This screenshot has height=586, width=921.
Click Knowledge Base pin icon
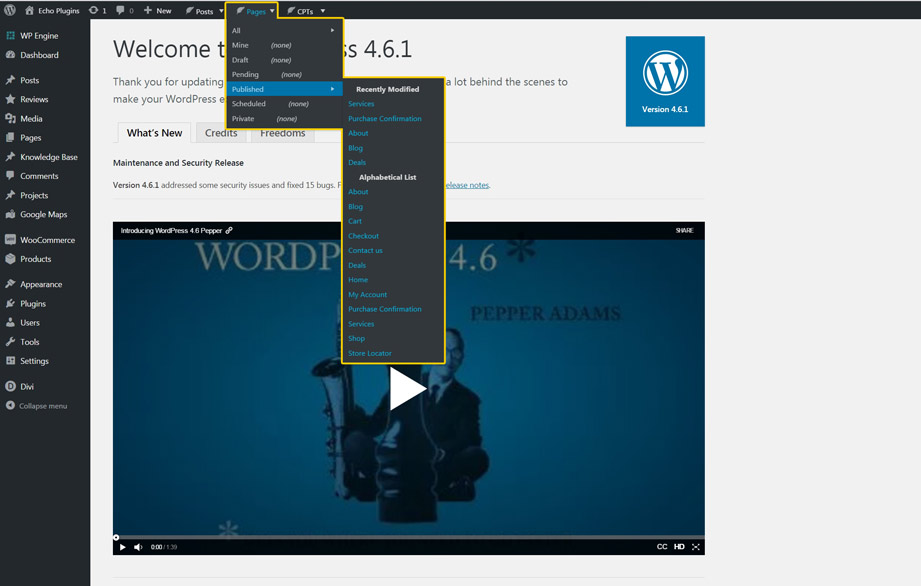click(10, 157)
